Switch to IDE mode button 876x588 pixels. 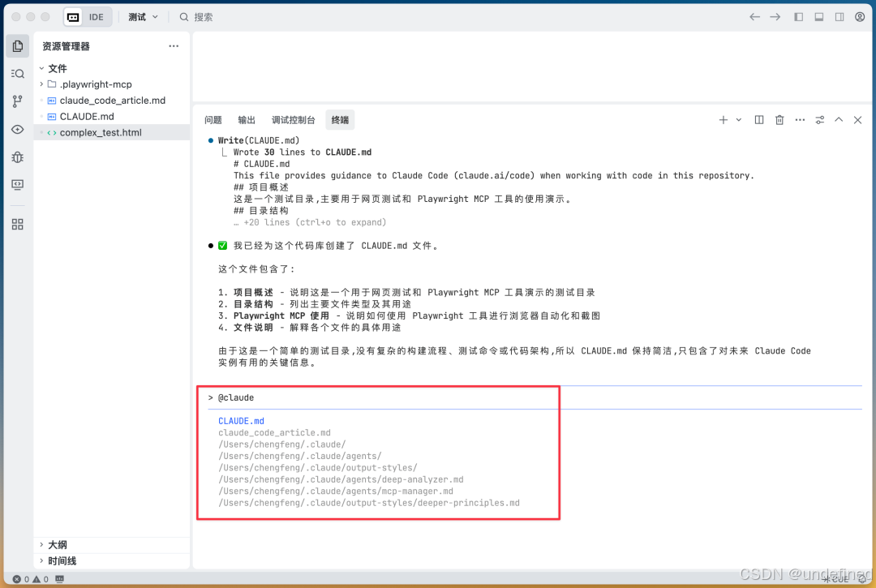coord(96,17)
